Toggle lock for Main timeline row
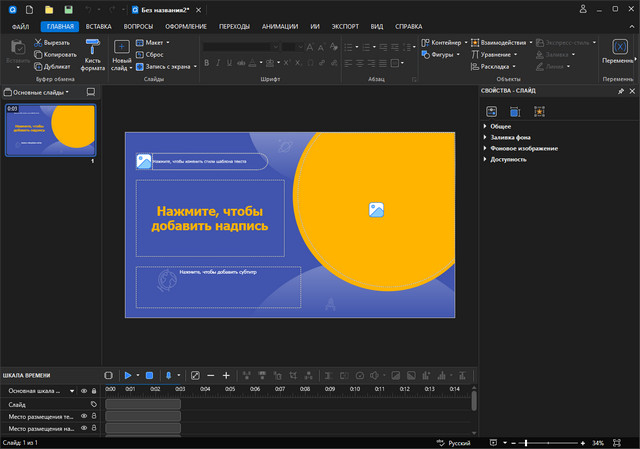Screen dimensions: 640x449 (x=94, y=391)
